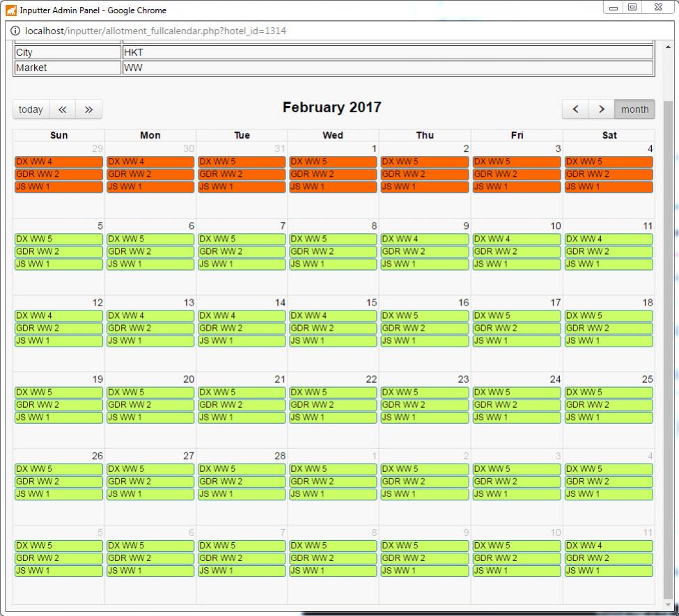Viewport: 679px width, 616px height.
Task: Click the vertical page scrollbar thumb
Action: [x=668, y=349]
